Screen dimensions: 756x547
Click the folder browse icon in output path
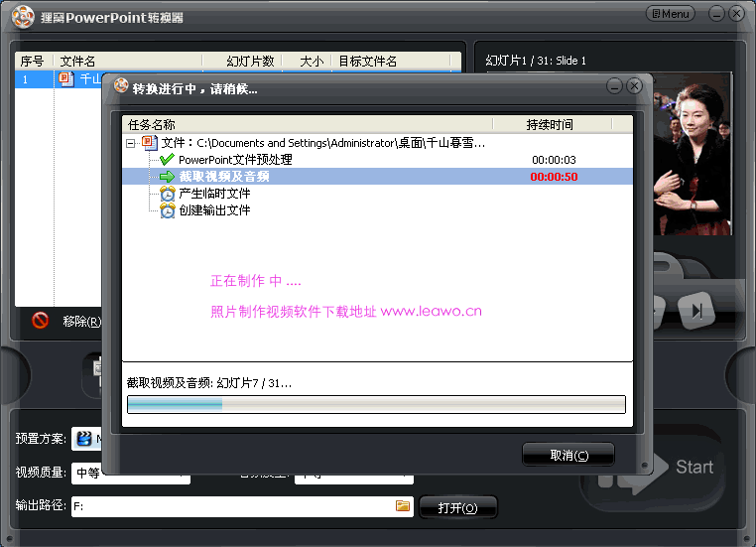(x=403, y=506)
